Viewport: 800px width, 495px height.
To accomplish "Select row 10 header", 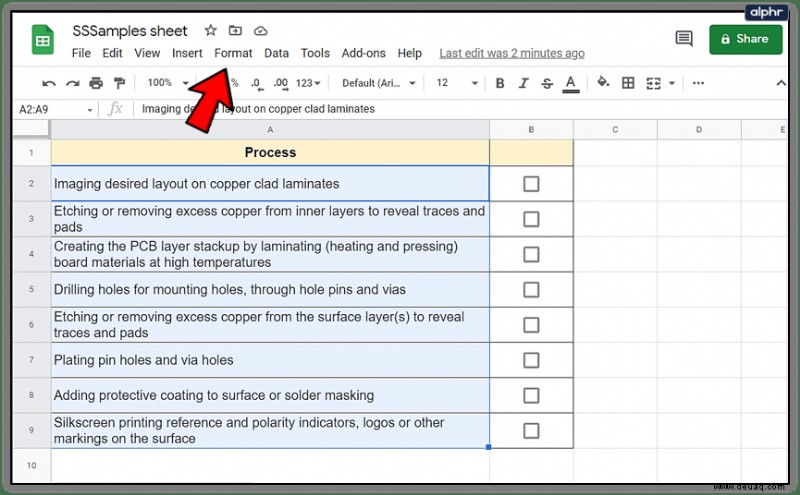I will point(31,465).
